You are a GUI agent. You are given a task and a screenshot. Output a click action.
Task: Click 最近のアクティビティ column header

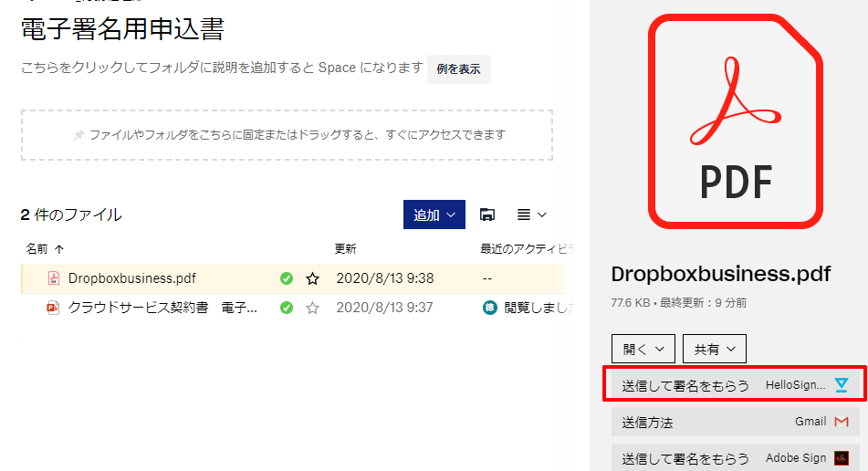click(527, 249)
